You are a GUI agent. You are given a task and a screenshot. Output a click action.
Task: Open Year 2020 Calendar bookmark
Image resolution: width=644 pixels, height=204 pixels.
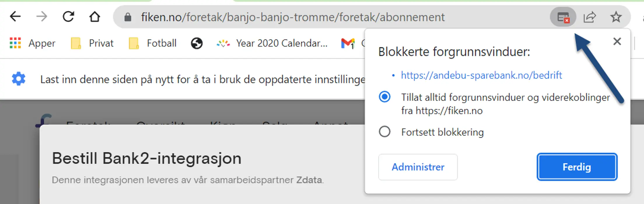coord(272,43)
